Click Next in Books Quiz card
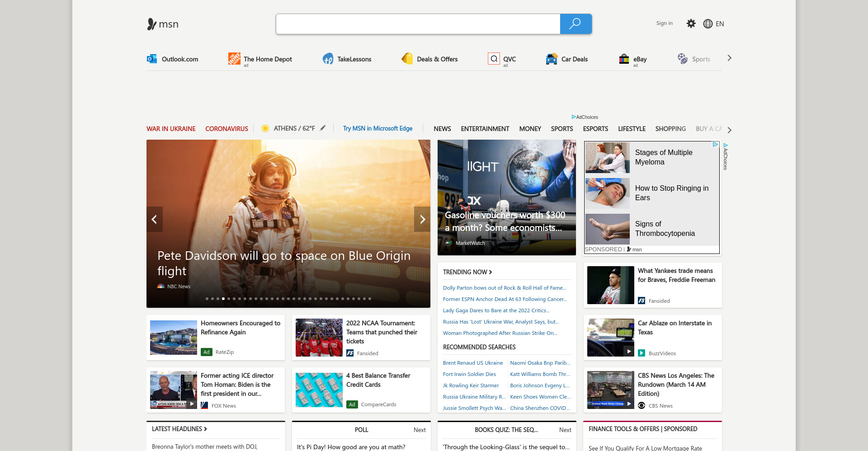 pos(565,430)
